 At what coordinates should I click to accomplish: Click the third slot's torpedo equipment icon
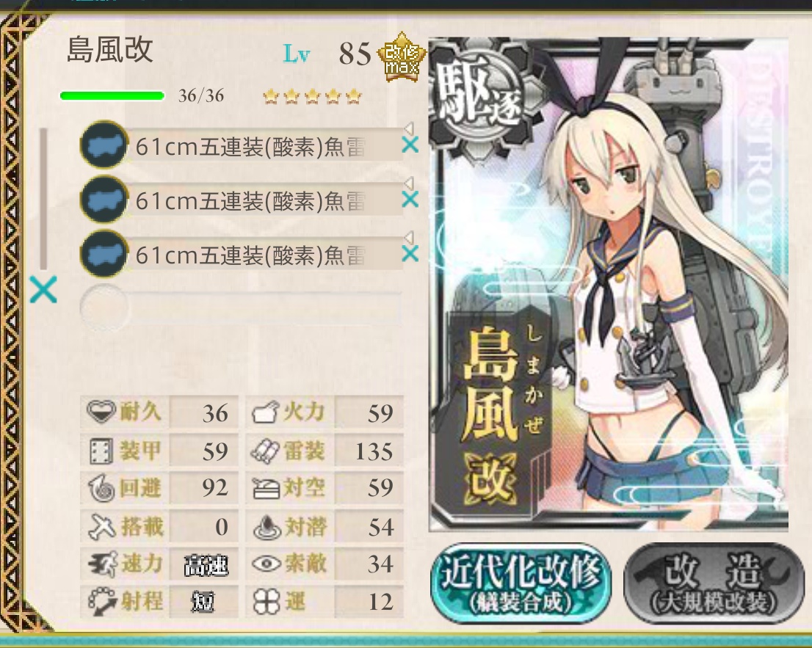click(x=104, y=254)
